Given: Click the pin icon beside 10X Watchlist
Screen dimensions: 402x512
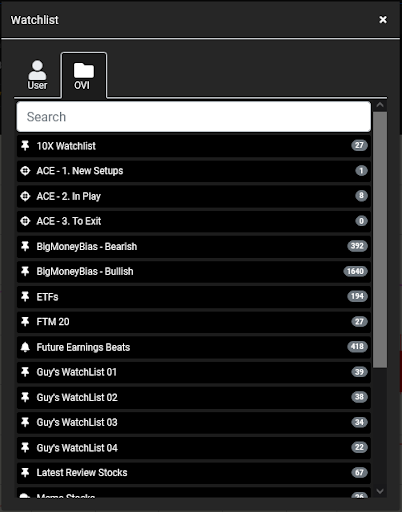Looking at the screenshot, I should click(x=25, y=146).
